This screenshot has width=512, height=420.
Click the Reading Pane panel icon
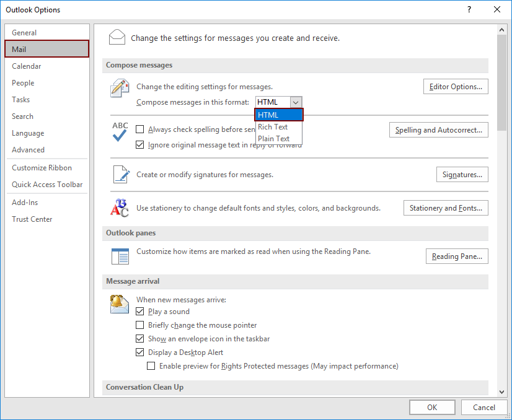click(119, 256)
